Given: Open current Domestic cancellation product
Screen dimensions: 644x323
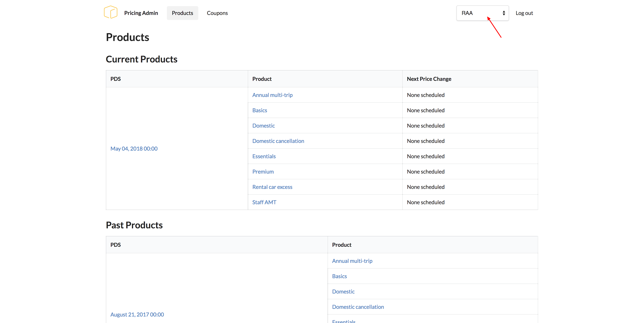Looking at the screenshot, I should tap(278, 141).
